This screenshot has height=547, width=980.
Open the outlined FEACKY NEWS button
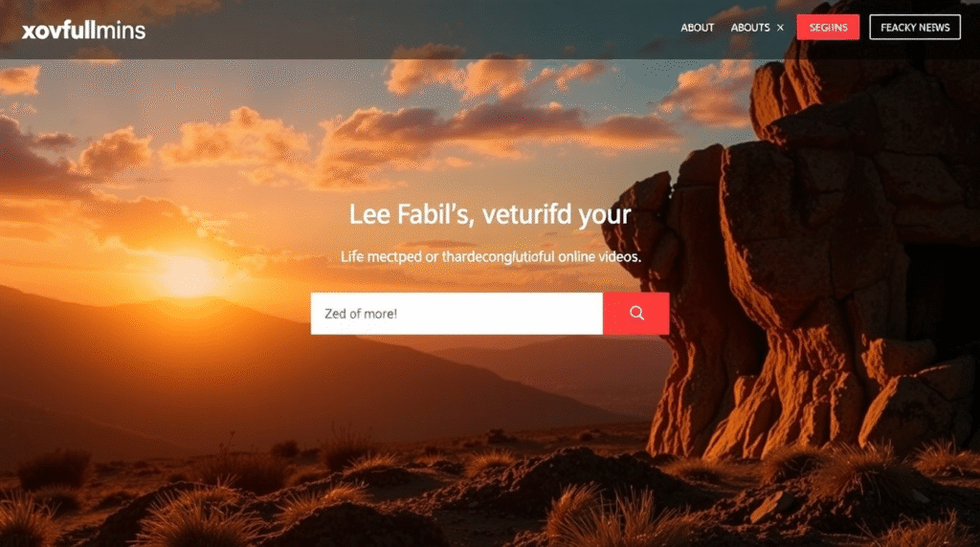pyautogui.click(x=915, y=28)
